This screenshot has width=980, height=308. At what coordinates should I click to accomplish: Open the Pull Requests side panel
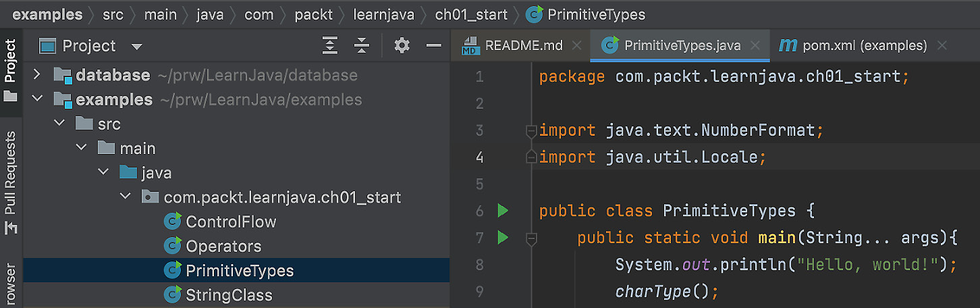11,182
